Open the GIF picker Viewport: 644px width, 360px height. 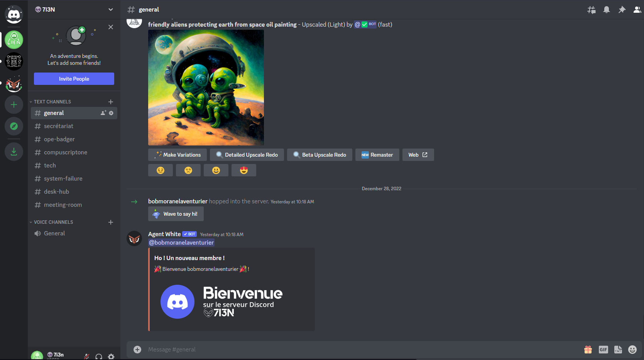(x=603, y=350)
